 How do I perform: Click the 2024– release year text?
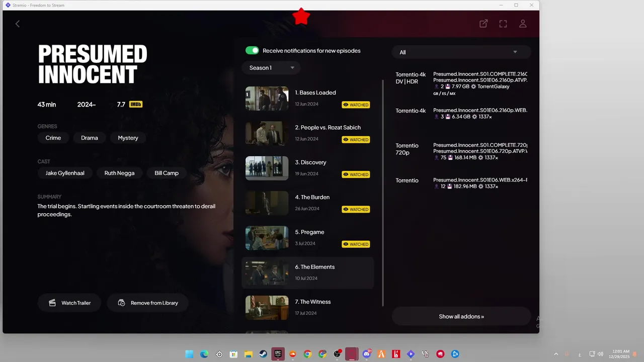(x=87, y=105)
